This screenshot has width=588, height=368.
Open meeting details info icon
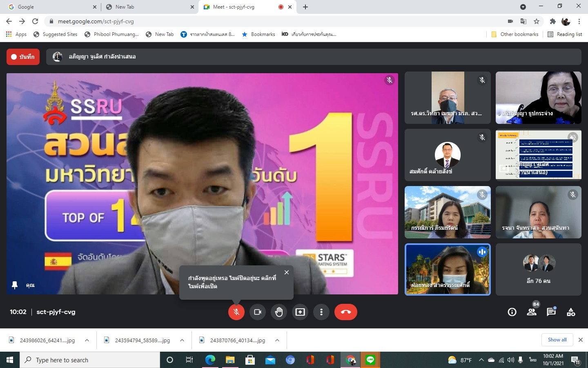coord(512,312)
